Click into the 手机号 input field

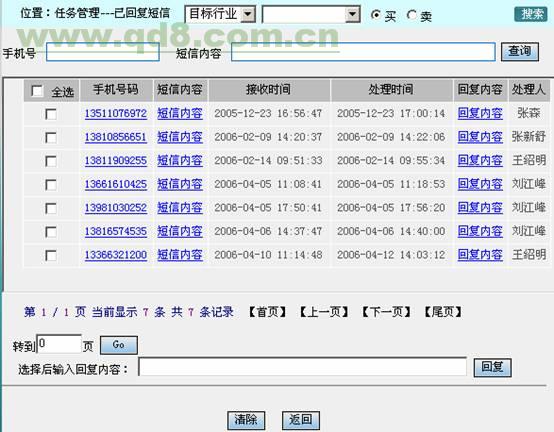(x=102, y=52)
